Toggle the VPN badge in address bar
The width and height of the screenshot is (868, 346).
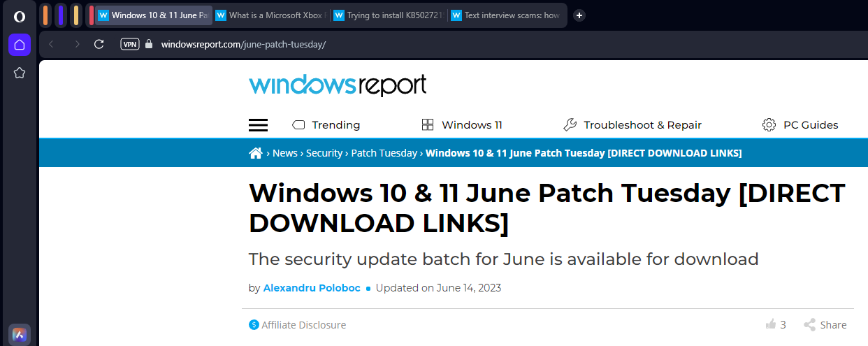point(130,44)
